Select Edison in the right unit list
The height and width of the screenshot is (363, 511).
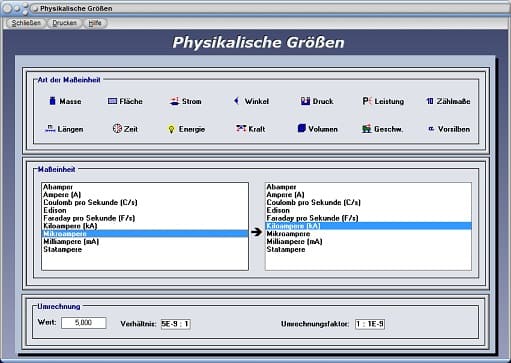coord(368,210)
